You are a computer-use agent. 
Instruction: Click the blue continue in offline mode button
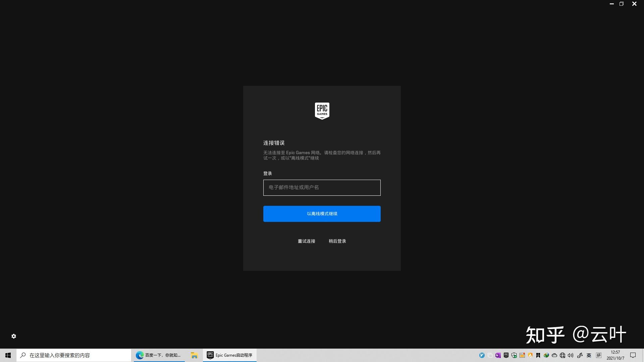tap(322, 214)
